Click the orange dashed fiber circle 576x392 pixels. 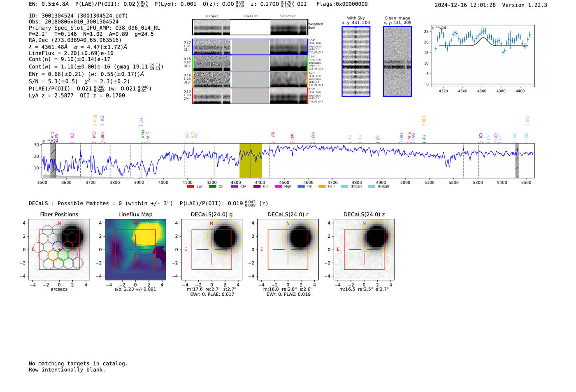point(53,255)
